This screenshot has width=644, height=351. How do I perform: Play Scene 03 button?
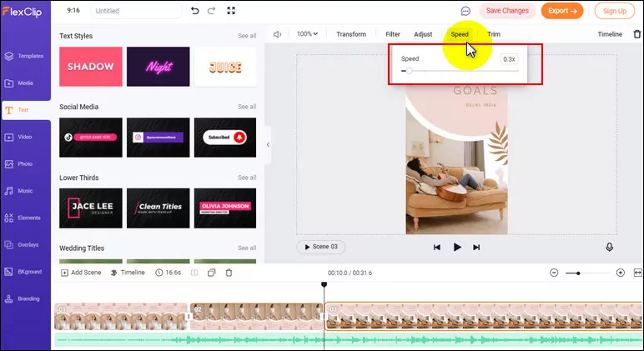click(x=321, y=247)
